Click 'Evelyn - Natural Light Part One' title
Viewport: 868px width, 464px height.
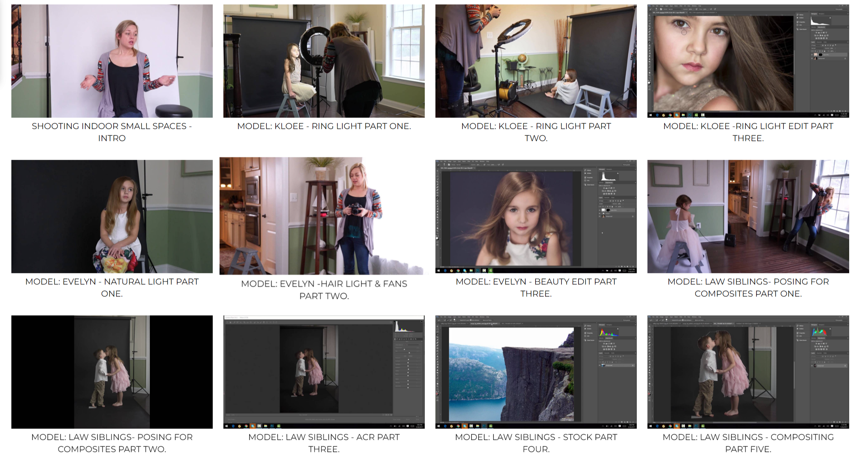click(x=112, y=288)
